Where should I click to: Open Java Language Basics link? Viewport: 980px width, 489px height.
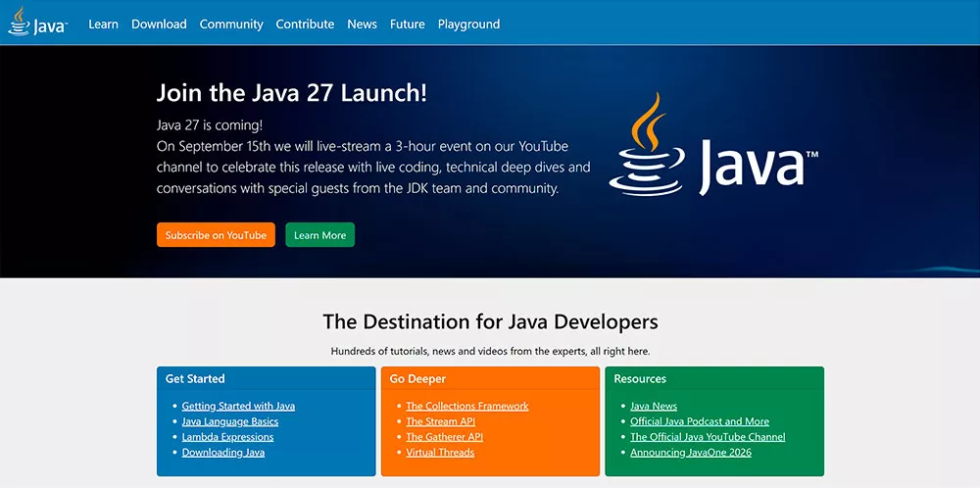[x=230, y=421]
